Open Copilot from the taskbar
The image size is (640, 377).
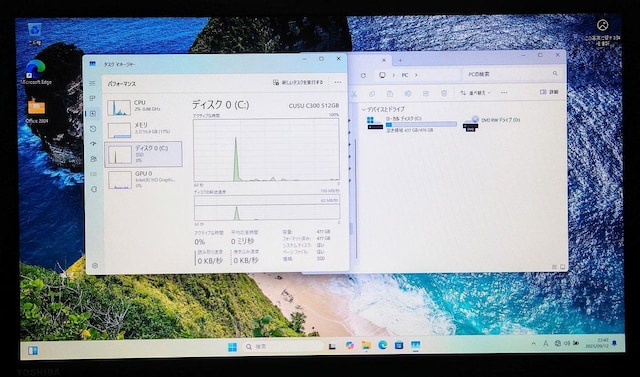(349, 346)
